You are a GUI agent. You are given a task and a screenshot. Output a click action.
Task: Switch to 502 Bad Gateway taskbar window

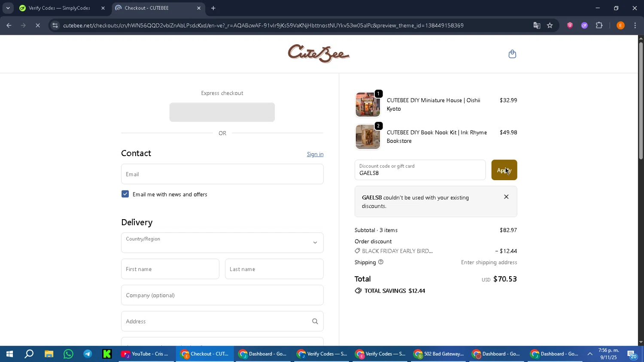click(439, 354)
